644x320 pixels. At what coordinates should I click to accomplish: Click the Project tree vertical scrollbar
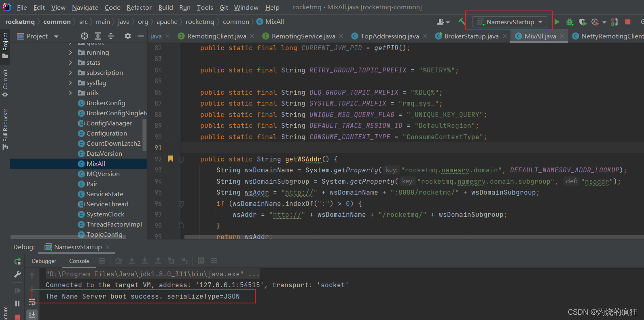click(x=144, y=136)
